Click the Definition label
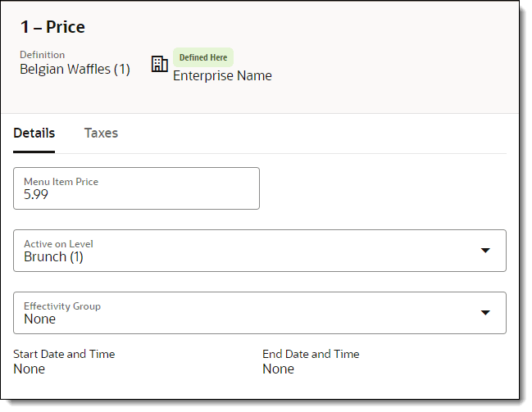This screenshot has height=412, width=532. [x=43, y=55]
